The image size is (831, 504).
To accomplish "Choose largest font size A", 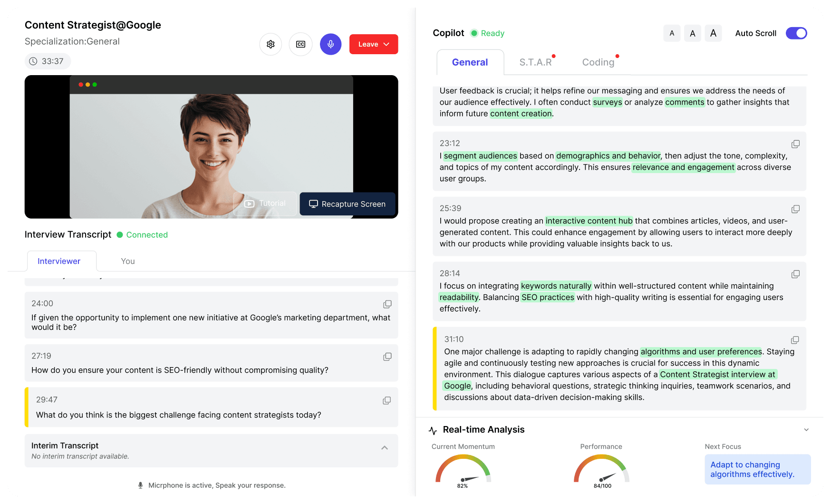I will (x=713, y=33).
